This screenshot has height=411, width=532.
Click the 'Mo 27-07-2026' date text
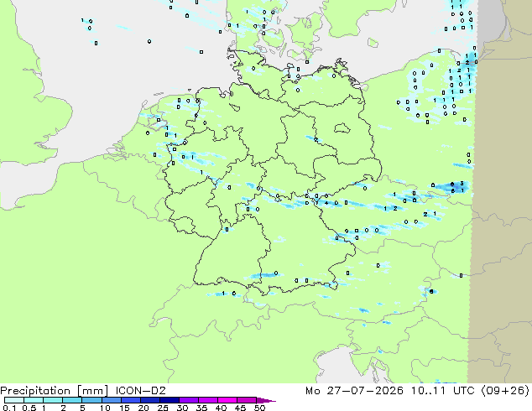pyautogui.click(x=354, y=391)
